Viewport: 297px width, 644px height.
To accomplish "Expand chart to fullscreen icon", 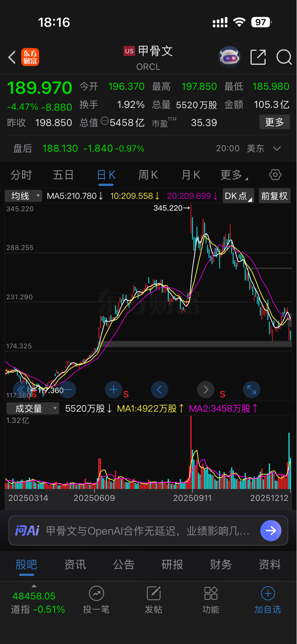I will pos(252,389).
